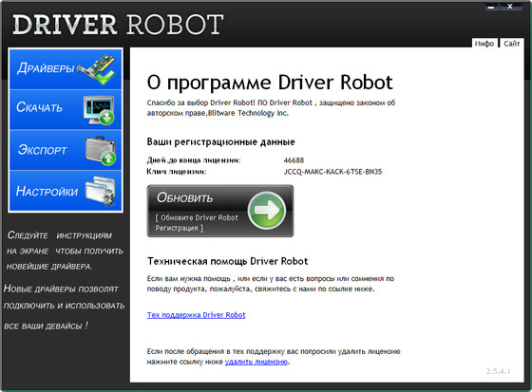Select the Экспорт sidebar label

coord(43,150)
